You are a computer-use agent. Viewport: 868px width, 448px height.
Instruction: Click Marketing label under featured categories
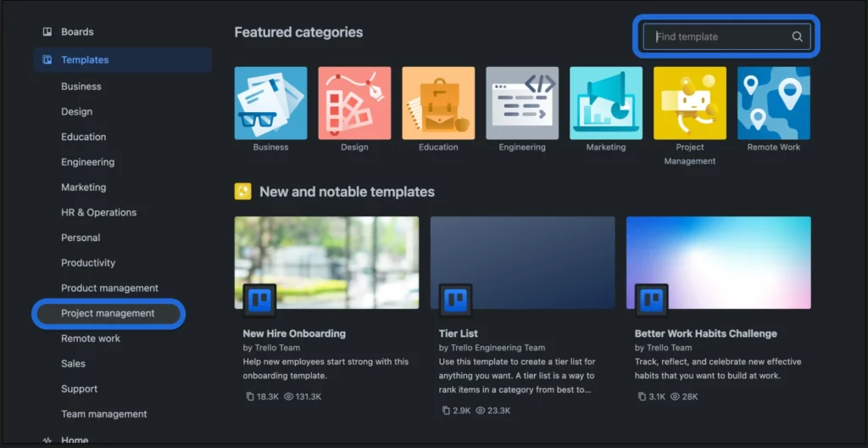coord(606,148)
